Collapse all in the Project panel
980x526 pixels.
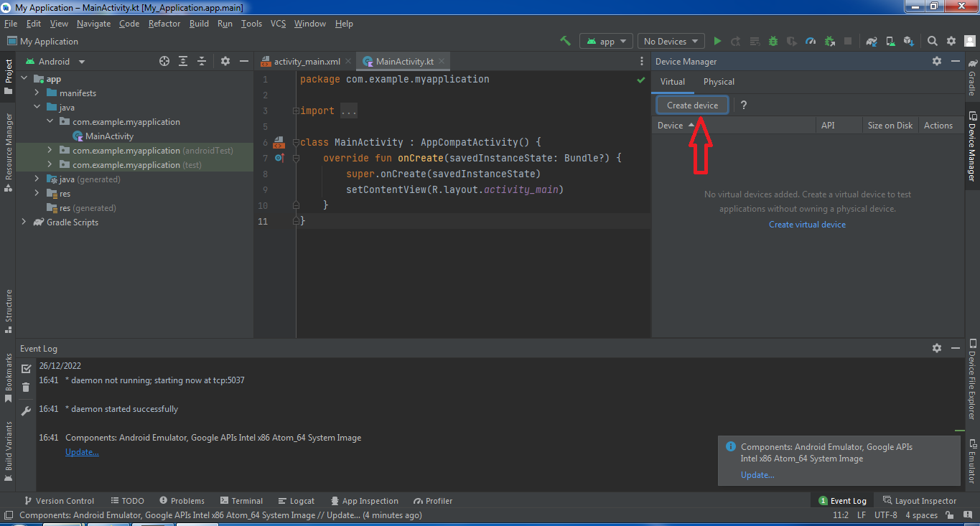click(202, 62)
